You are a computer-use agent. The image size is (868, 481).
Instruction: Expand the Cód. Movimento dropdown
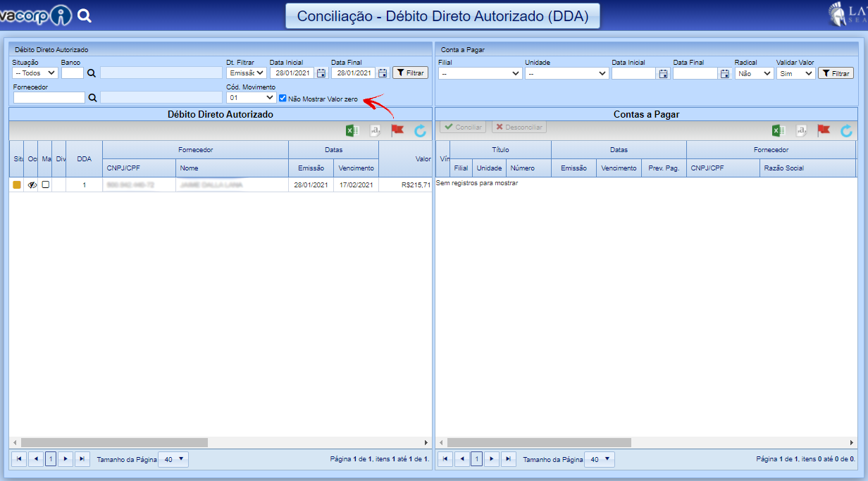pyautogui.click(x=251, y=98)
